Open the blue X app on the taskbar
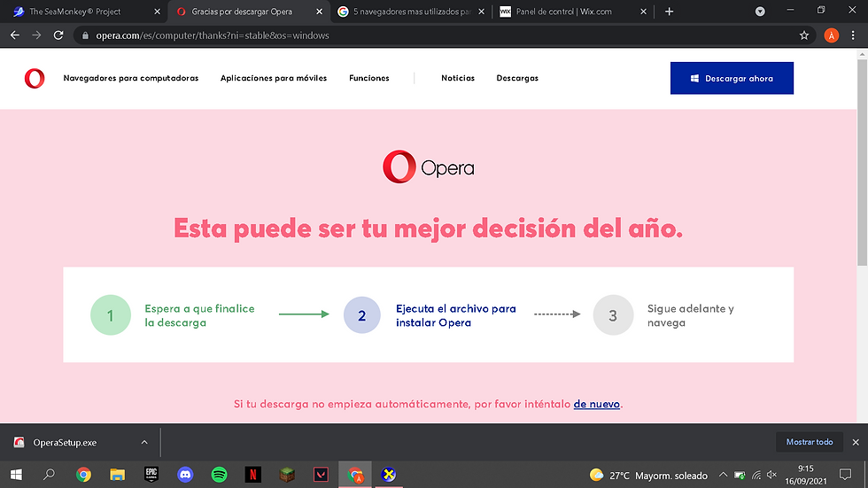This screenshot has height=488, width=868. click(389, 475)
